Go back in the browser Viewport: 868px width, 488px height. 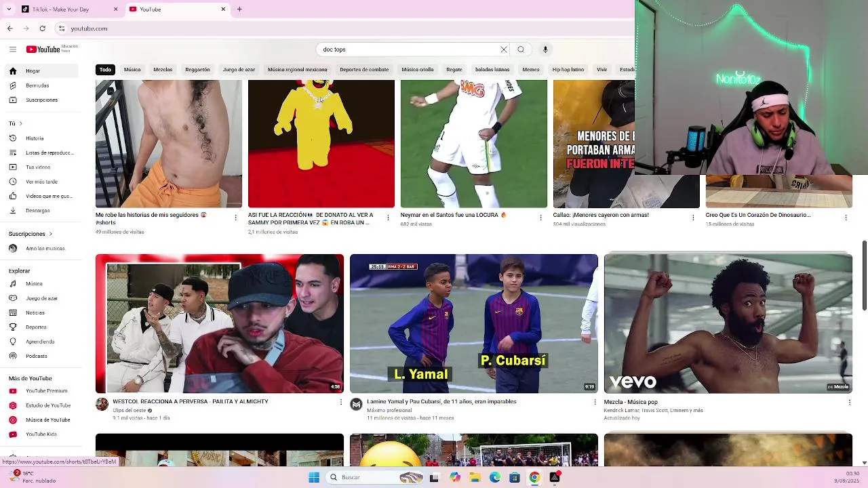tap(9, 28)
